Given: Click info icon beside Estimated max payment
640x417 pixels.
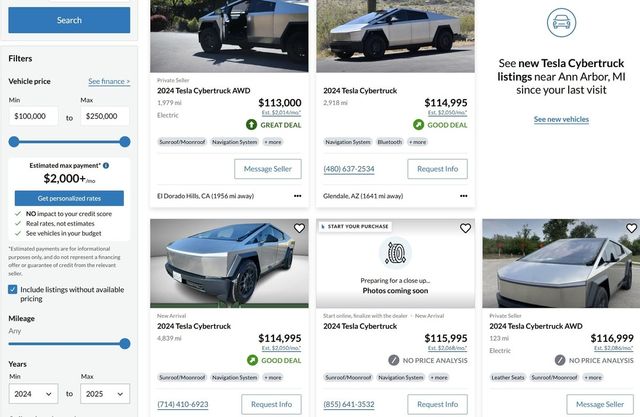Looking at the screenshot, I should [106, 165].
